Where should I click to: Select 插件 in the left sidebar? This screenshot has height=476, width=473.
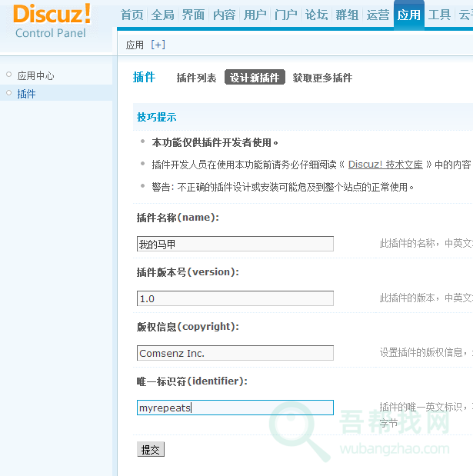point(26,93)
